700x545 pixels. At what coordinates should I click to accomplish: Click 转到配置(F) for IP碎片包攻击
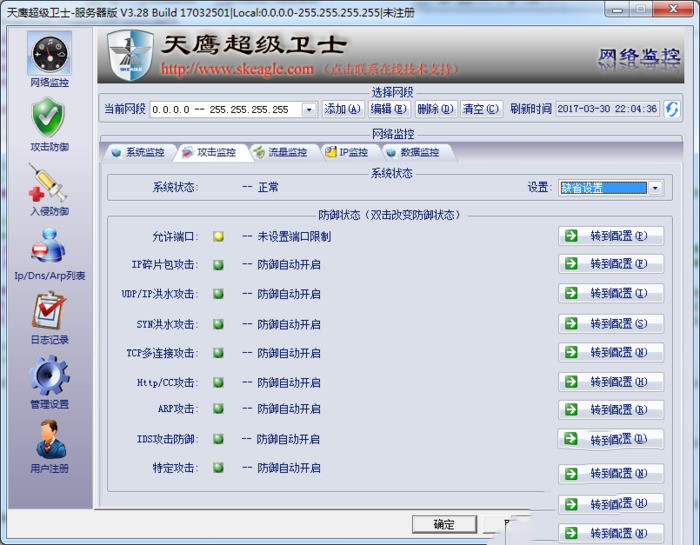point(611,263)
